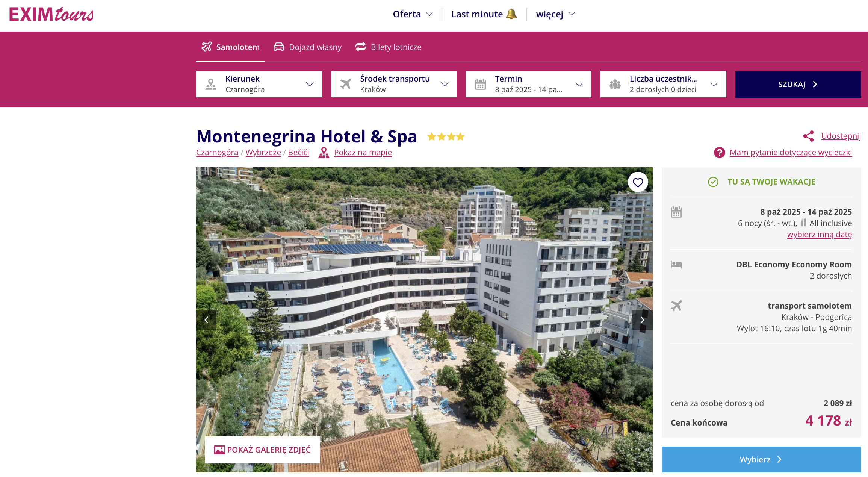
Task: Click the map pin icon beside Pokaż na mapie
Action: 324,153
